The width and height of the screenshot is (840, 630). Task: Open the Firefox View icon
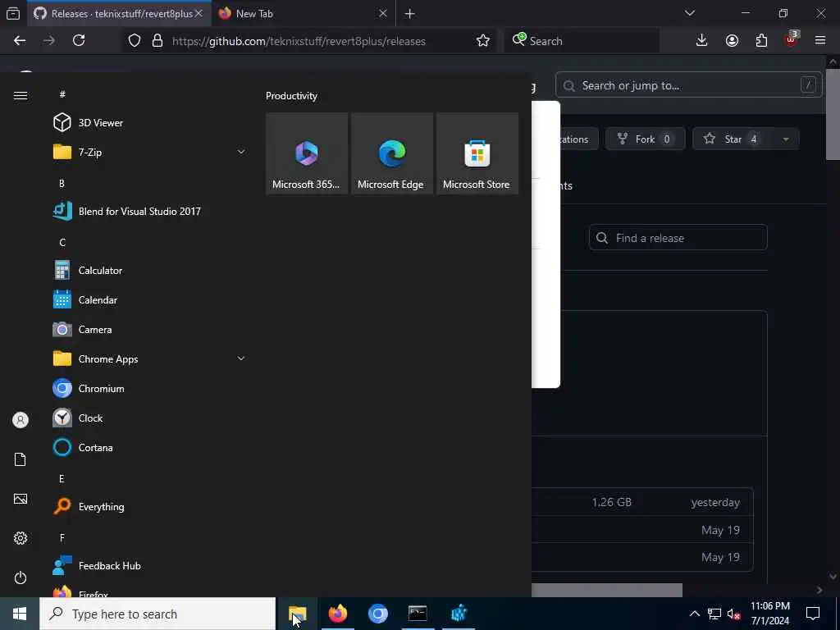13,13
